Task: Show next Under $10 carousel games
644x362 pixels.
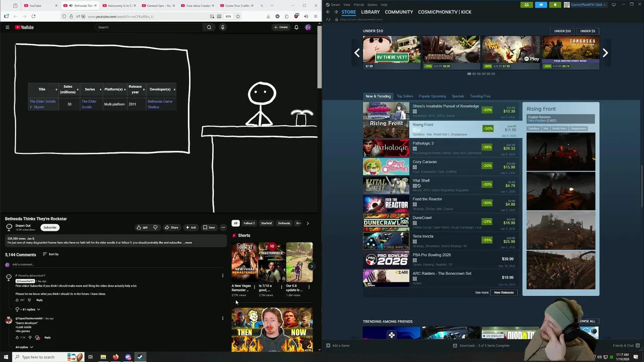Action: click(x=605, y=53)
